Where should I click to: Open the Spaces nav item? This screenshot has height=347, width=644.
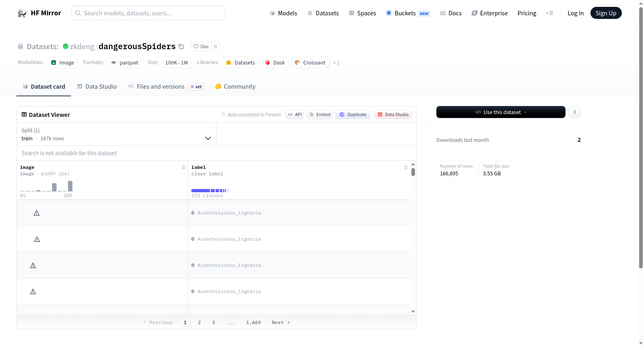(362, 13)
